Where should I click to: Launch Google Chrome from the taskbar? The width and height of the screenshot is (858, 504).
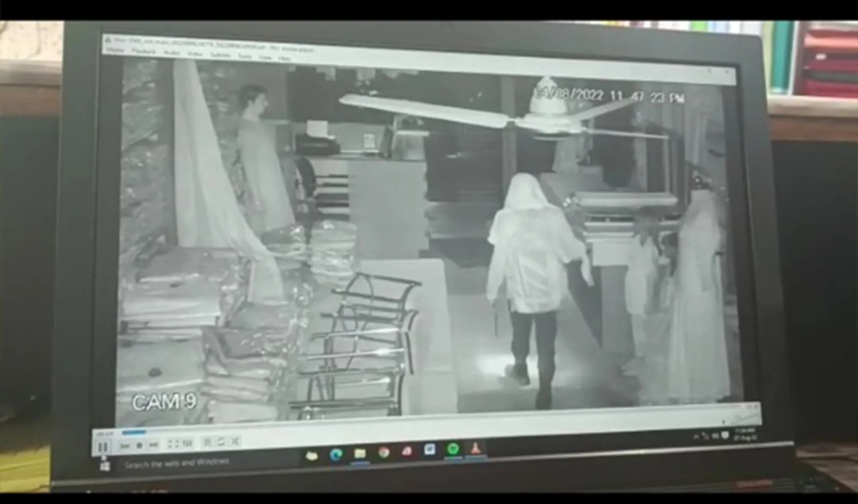click(384, 452)
